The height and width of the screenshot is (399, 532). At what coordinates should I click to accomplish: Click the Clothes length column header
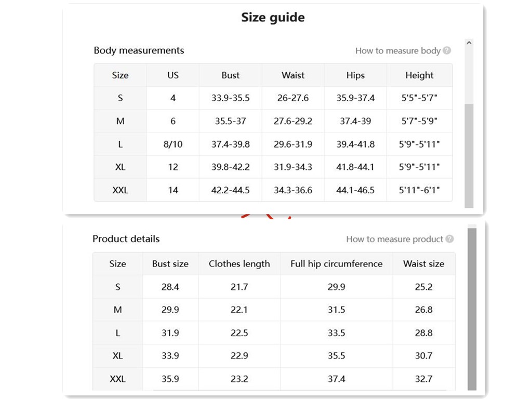pyautogui.click(x=239, y=264)
